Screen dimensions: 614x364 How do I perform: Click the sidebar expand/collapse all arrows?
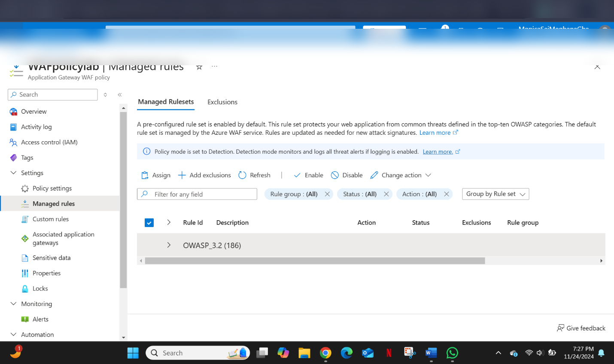(x=105, y=95)
